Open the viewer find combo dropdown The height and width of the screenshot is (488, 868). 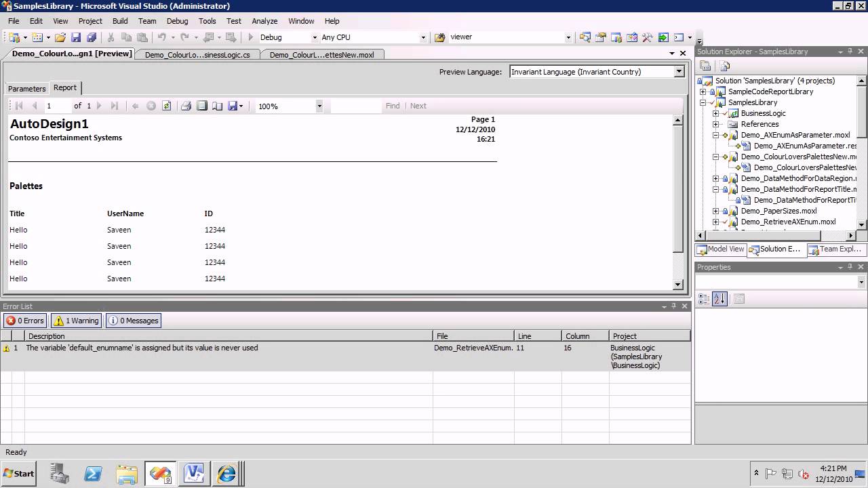[568, 37]
